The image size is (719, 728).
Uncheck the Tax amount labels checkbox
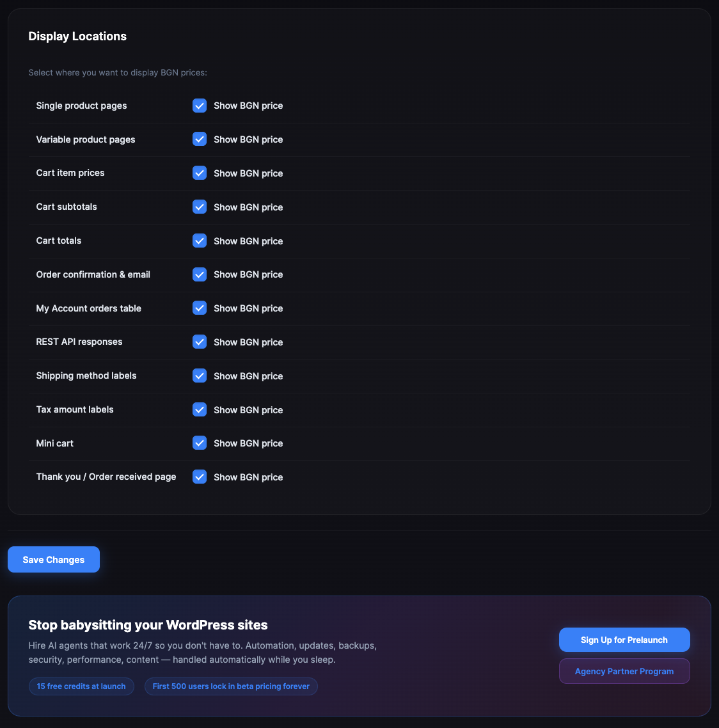tap(200, 409)
